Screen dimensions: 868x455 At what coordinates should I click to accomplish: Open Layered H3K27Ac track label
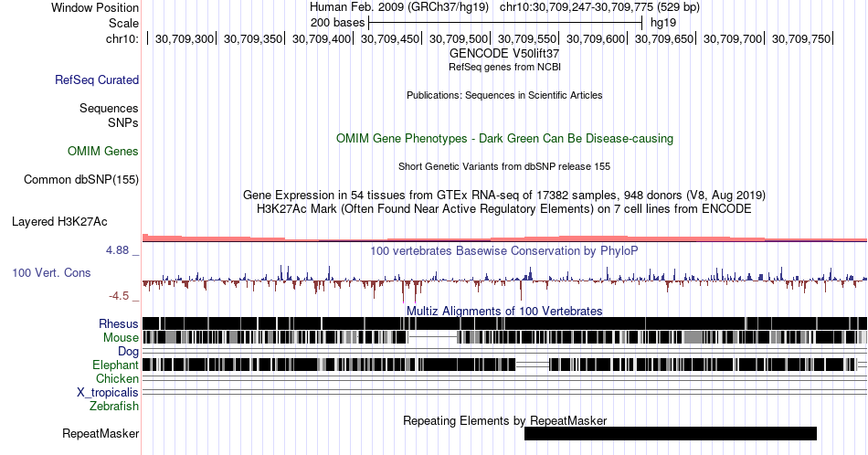59,221
